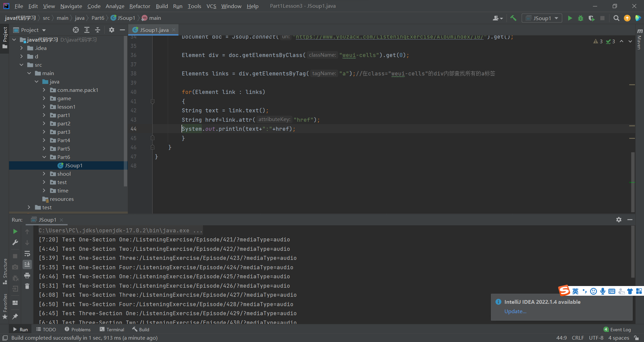Rerun JSoup1 in Run panel

coord(15,231)
